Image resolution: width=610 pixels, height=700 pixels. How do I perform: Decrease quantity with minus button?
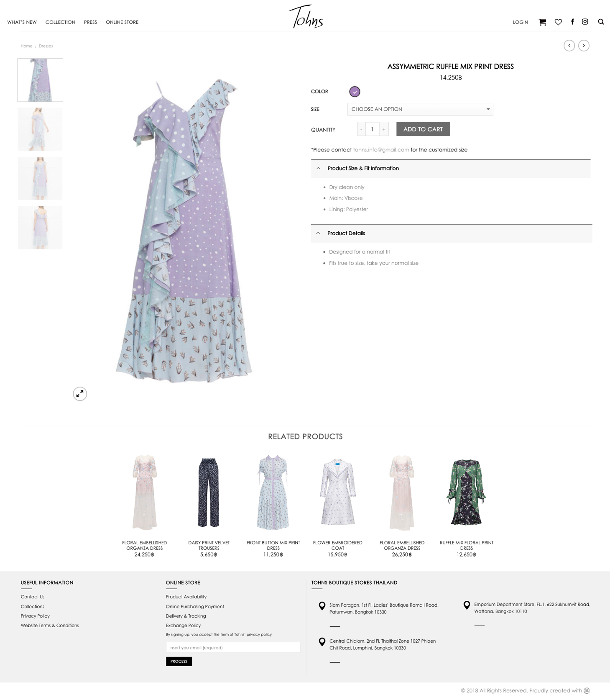(362, 129)
